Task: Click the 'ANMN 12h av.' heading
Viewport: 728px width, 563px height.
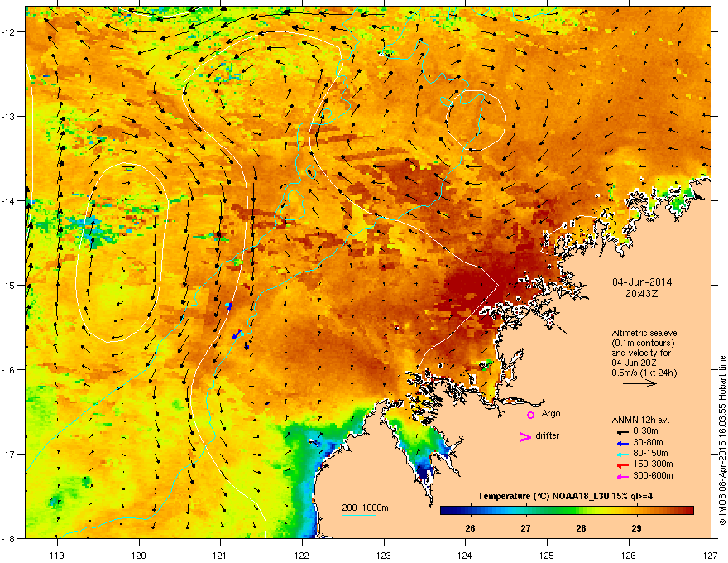Action: pos(640,420)
